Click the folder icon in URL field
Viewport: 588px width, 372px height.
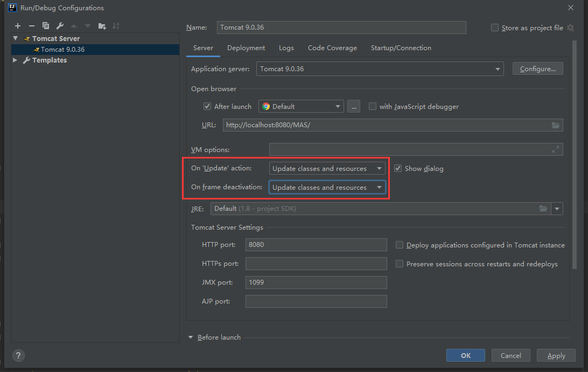556,125
